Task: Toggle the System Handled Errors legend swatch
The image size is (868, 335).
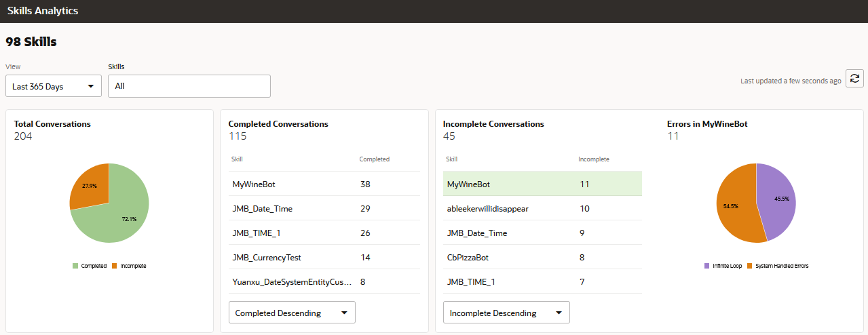Action: click(750, 266)
